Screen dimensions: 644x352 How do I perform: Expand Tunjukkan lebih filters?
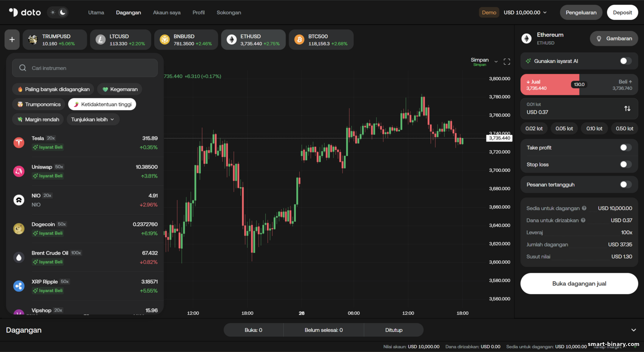pyautogui.click(x=93, y=119)
